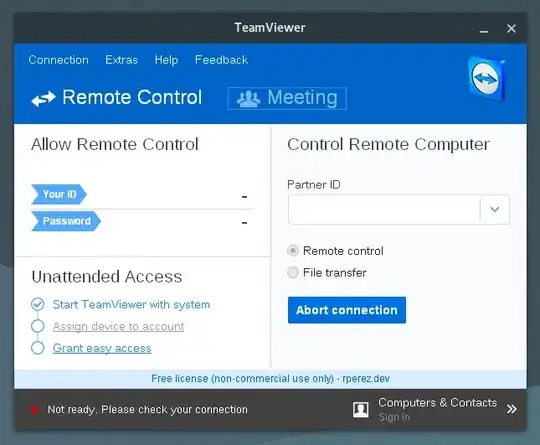This screenshot has height=445, width=540.
Task: Open the Grant easy access link
Action: pos(102,348)
